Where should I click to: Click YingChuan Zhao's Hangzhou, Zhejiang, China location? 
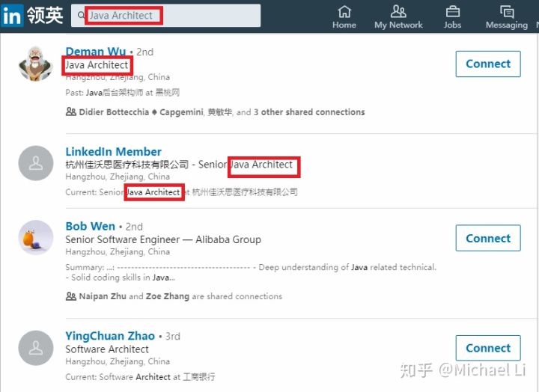(x=118, y=361)
